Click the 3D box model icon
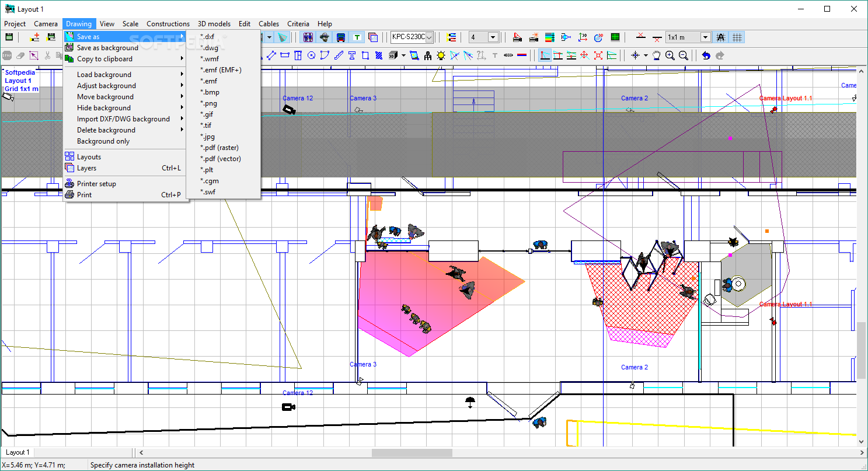Image resolution: width=868 pixels, height=471 pixels. [393, 55]
